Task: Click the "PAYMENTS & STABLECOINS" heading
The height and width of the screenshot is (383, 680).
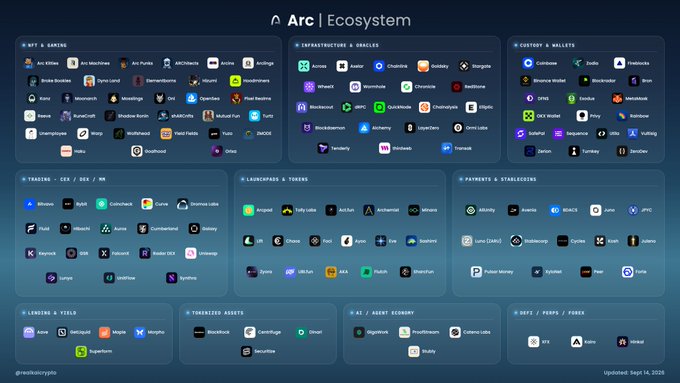Action: point(500,179)
